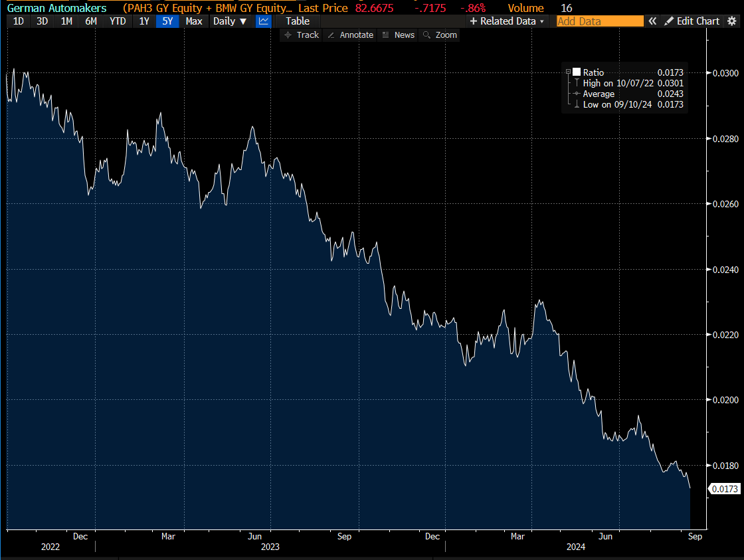The image size is (744, 560).
Task: Click the 2023 year axis label
Action: coord(270,547)
